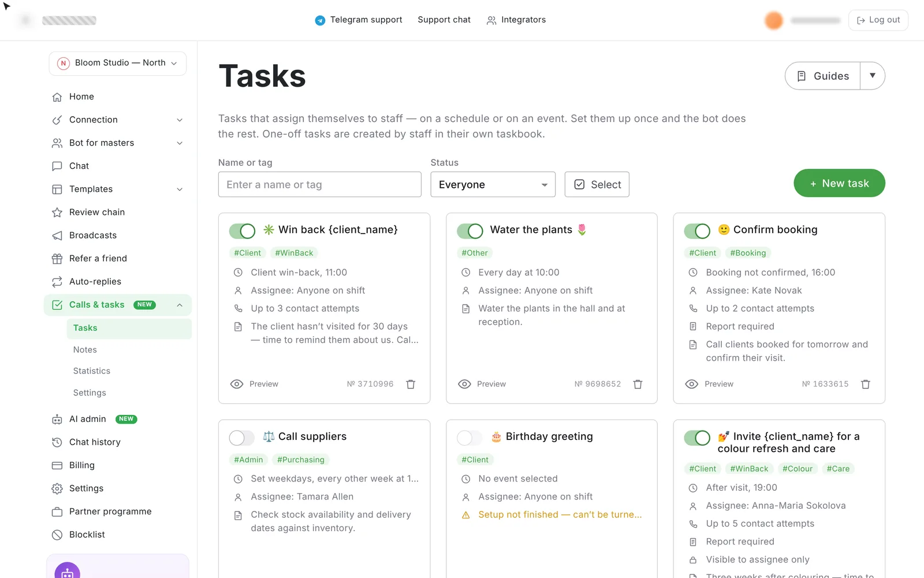Expand the Connection menu
924x578 pixels.
[x=118, y=120]
